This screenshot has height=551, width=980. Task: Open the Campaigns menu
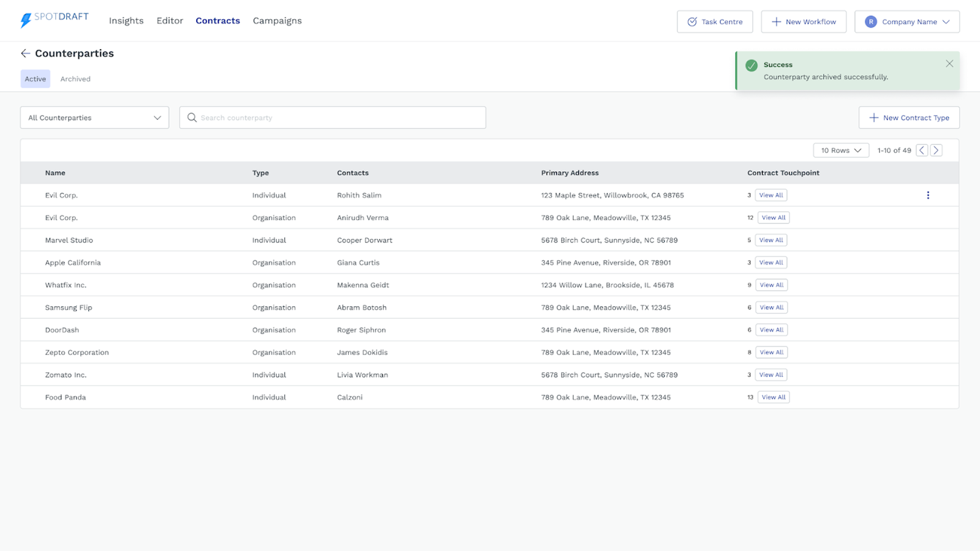[277, 21]
